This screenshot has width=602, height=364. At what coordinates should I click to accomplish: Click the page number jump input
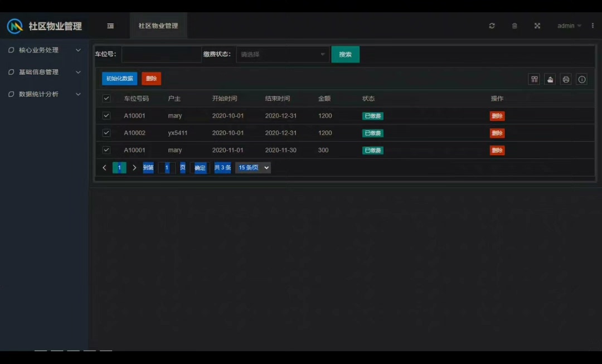coord(167,167)
